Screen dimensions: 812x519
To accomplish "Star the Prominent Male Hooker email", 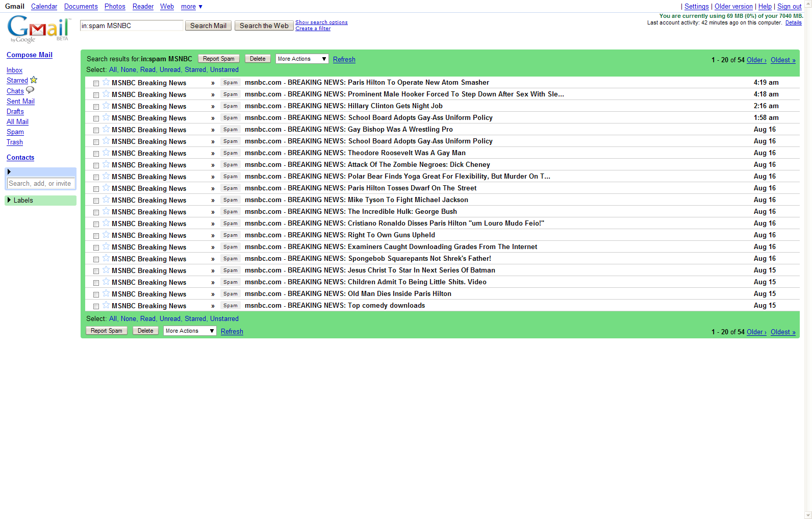I will [x=106, y=93].
